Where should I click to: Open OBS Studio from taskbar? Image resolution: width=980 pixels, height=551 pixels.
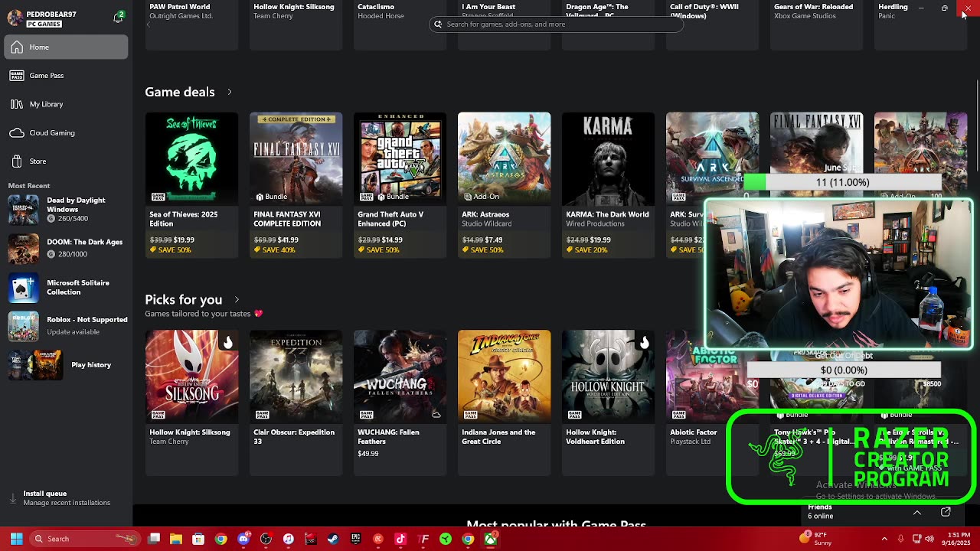tap(266, 539)
